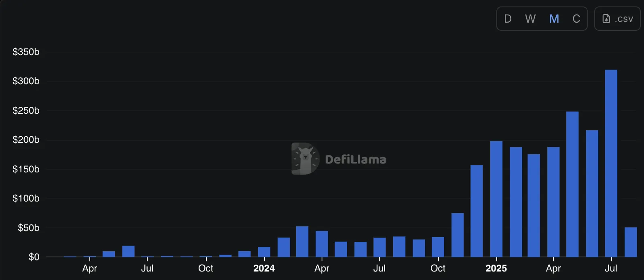Click the DefiLlama watermark text
The width and height of the screenshot is (644, 280).
[x=355, y=159]
